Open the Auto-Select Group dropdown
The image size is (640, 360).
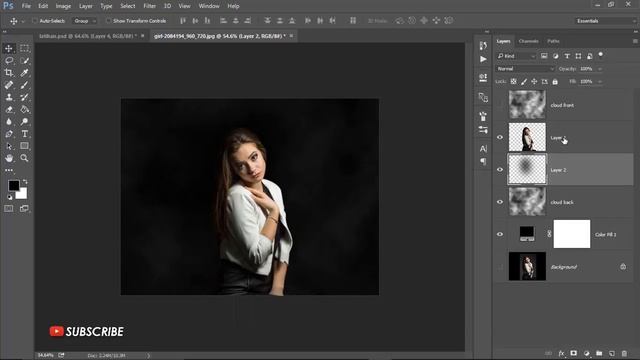[85, 21]
